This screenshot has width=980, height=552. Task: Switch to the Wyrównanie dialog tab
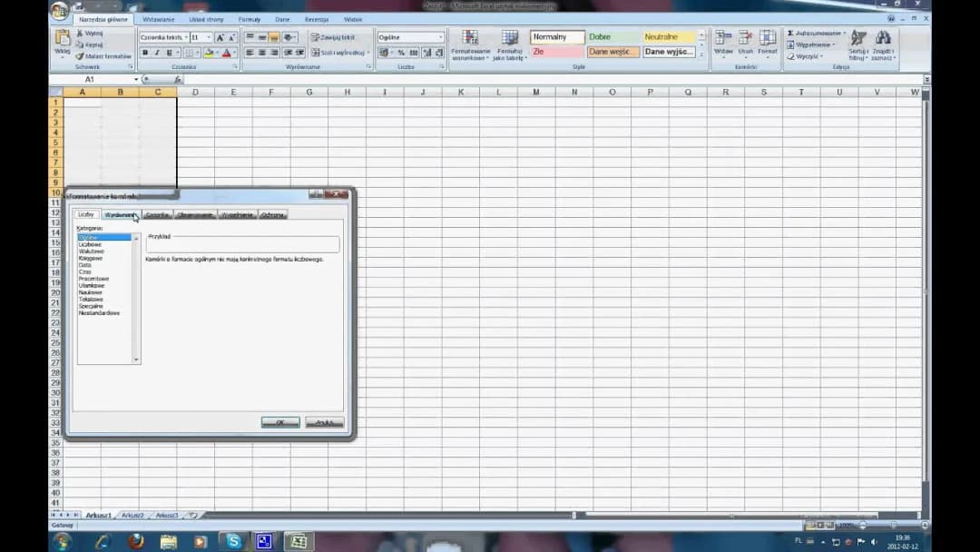(x=119, y=215)
